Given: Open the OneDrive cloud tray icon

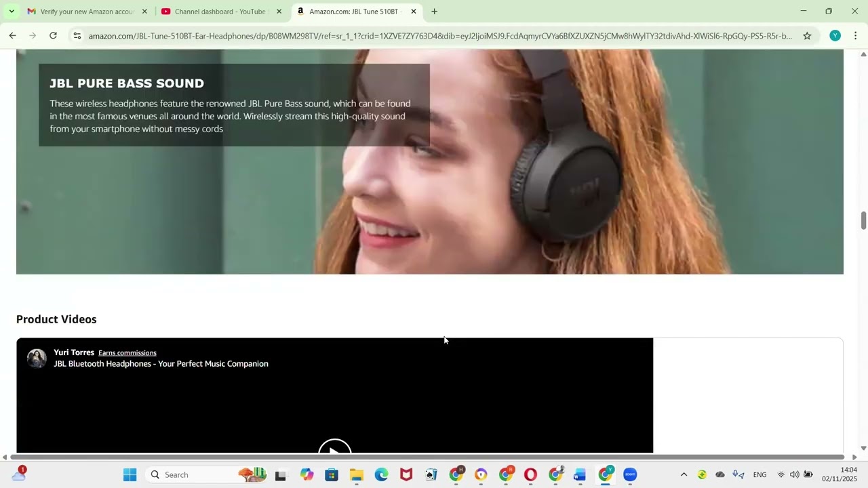Looking at the screenshot, I should (x=720, y=474).
